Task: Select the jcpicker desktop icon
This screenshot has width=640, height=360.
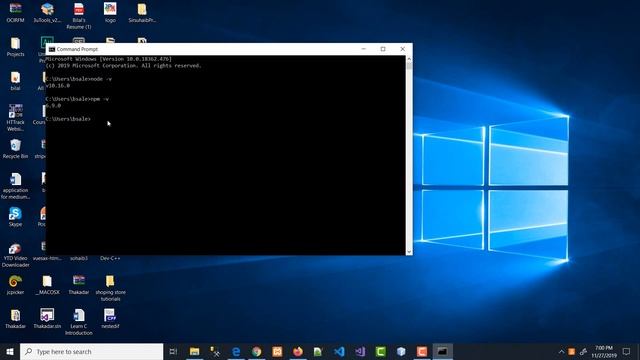Action: 16,285
